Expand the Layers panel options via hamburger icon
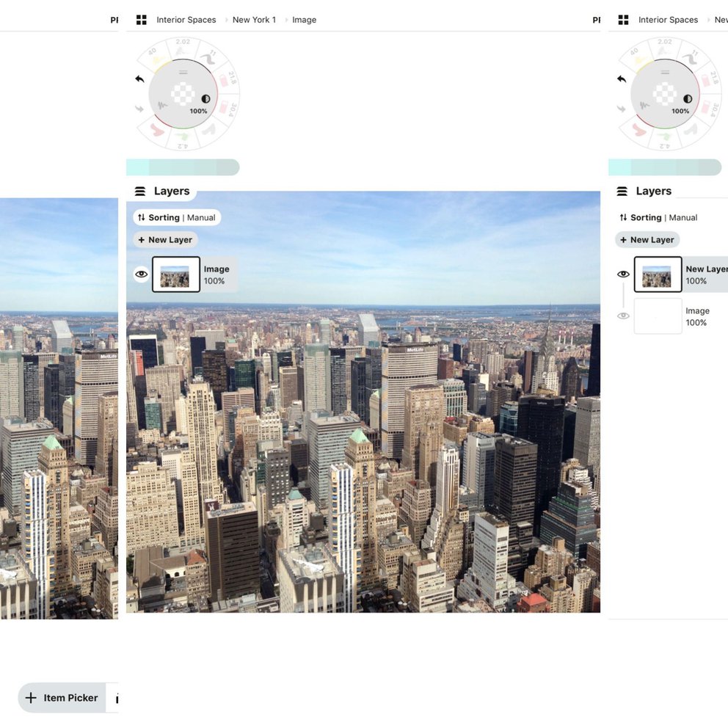 tap(139, 191)
